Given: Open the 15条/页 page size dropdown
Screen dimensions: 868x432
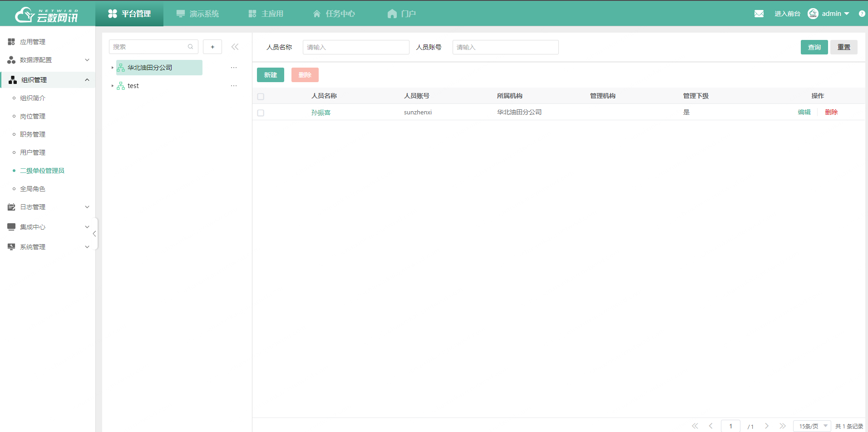Looking at the screenshot, I should [812, 426].
